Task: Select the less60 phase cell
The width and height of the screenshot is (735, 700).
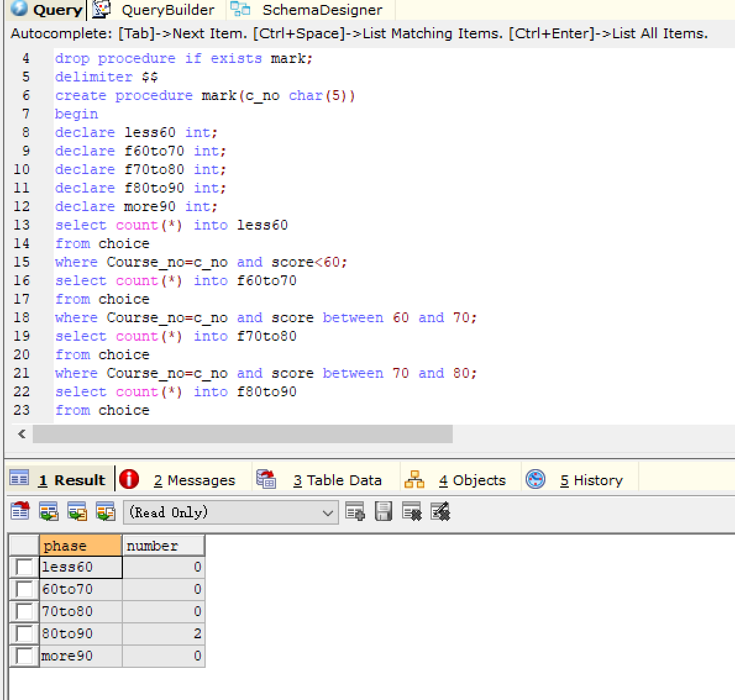Action: (x=81, y=567)
